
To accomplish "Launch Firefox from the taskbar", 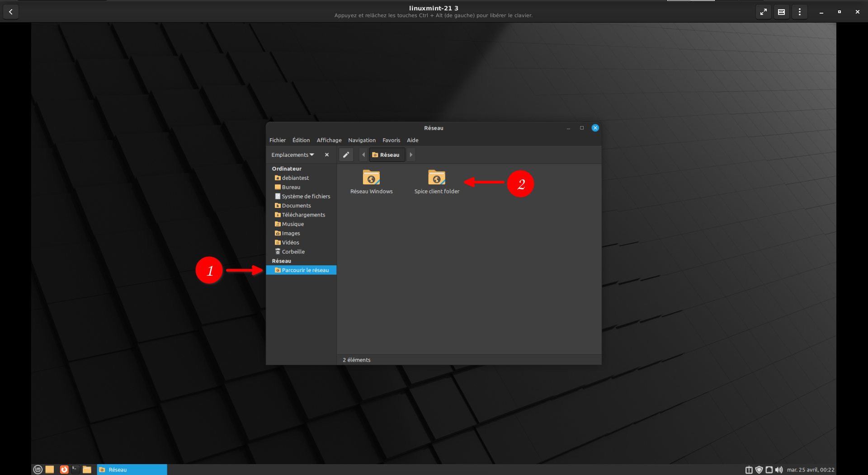I will 64,470.
